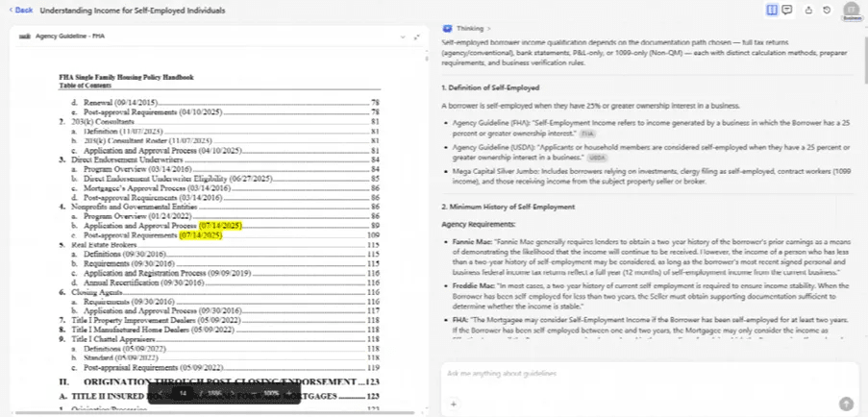Click the Thinking sparkle icon

pyautogui.click(x=447, y=28)
